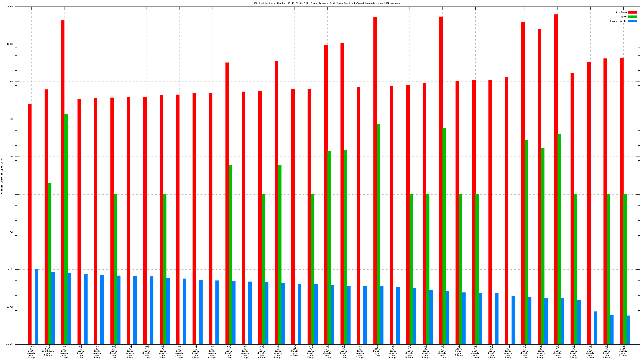
Task: Click the '2@ list.dnswl.org 4 hops' label
Action: point(294,351)
